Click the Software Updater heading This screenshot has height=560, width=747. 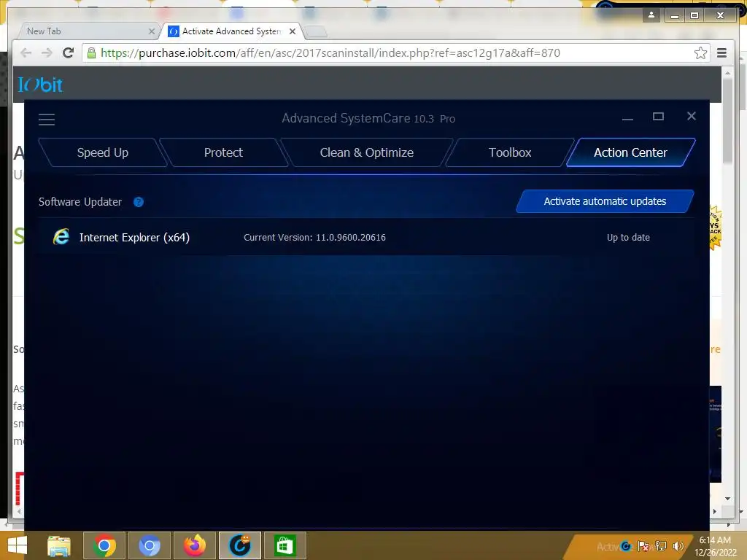click(x=80, y=202)
